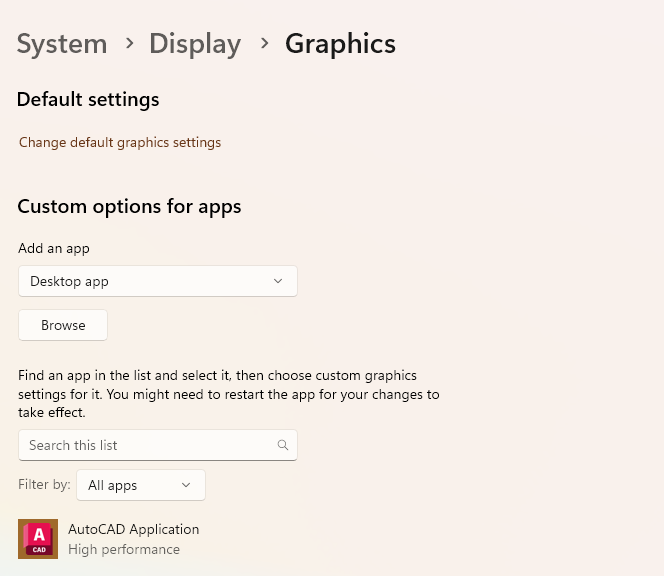Image resolution: width=664 pixels, height=576 pixels.
Task: Click the Filter by label
Action: click(x=44, y=484)
